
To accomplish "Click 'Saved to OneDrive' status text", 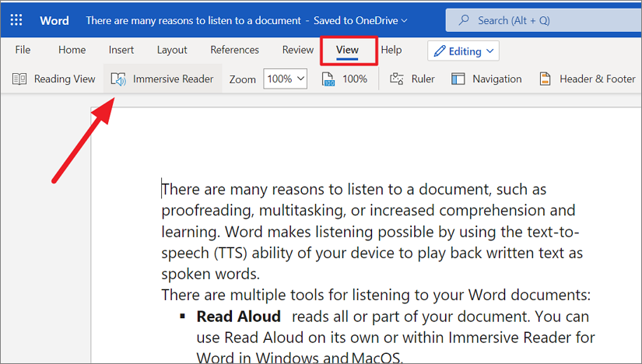I will point(356,20).
